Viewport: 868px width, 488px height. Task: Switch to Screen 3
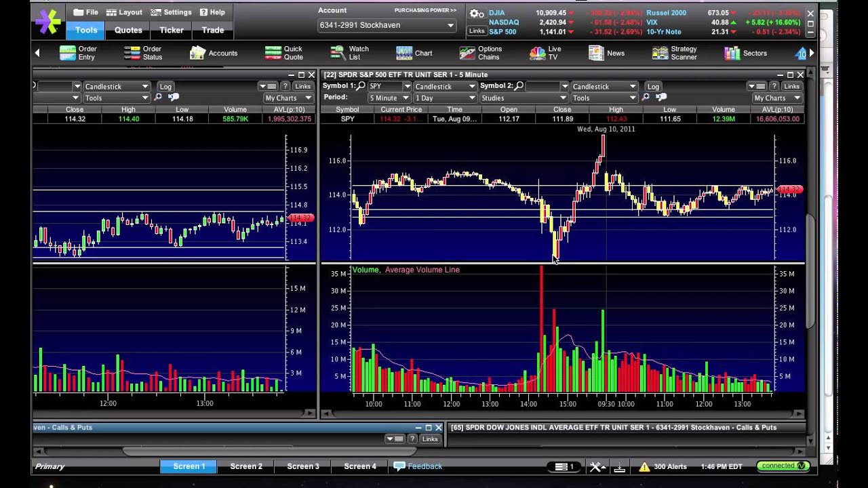click(x=303, y=466)
